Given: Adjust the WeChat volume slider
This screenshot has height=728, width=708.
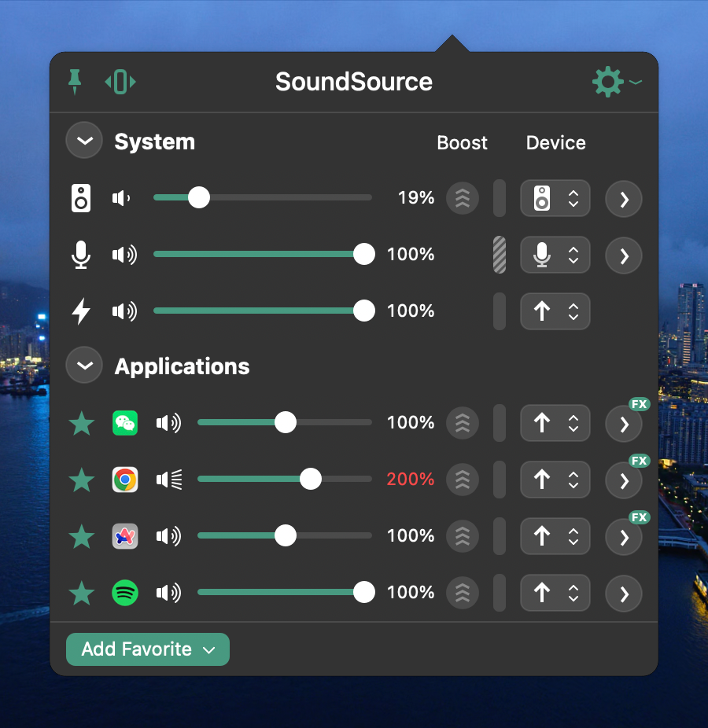Looking at the screenshot, I should (x=285, y=422).
